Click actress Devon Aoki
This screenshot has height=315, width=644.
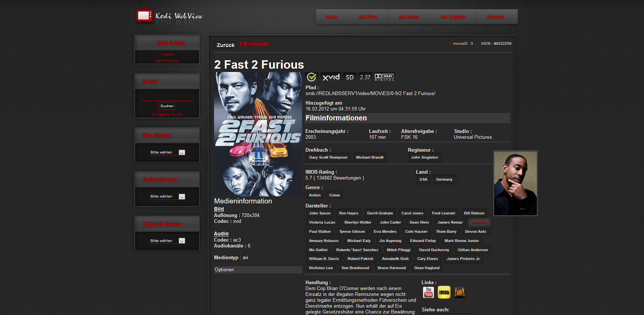click(x=475, y=232)
